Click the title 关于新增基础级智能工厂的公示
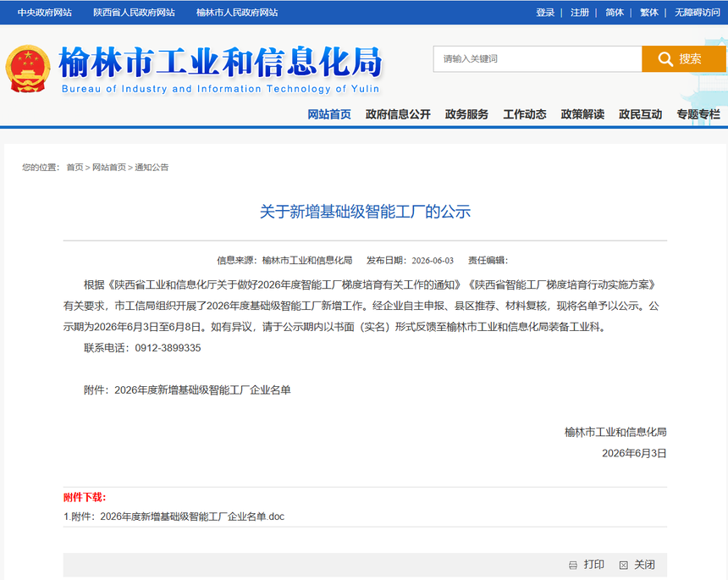Screen dimensions: 728x580 point(365,212)
